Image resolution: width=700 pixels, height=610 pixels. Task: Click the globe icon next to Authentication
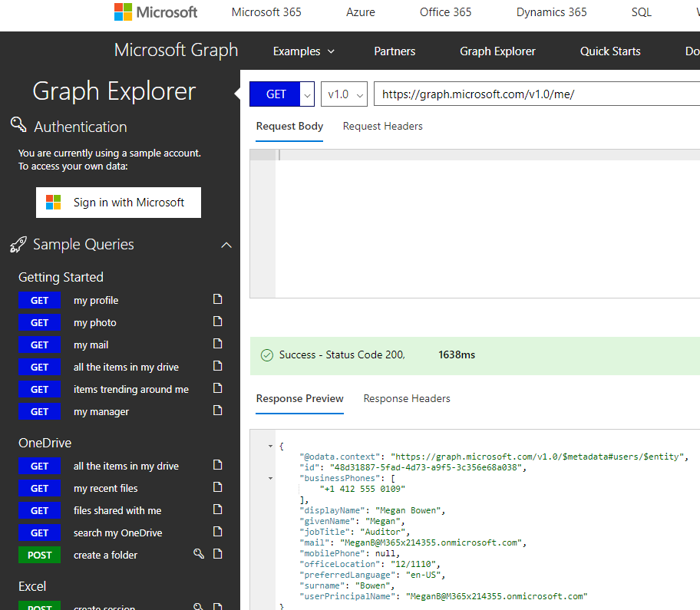(18, 124)
